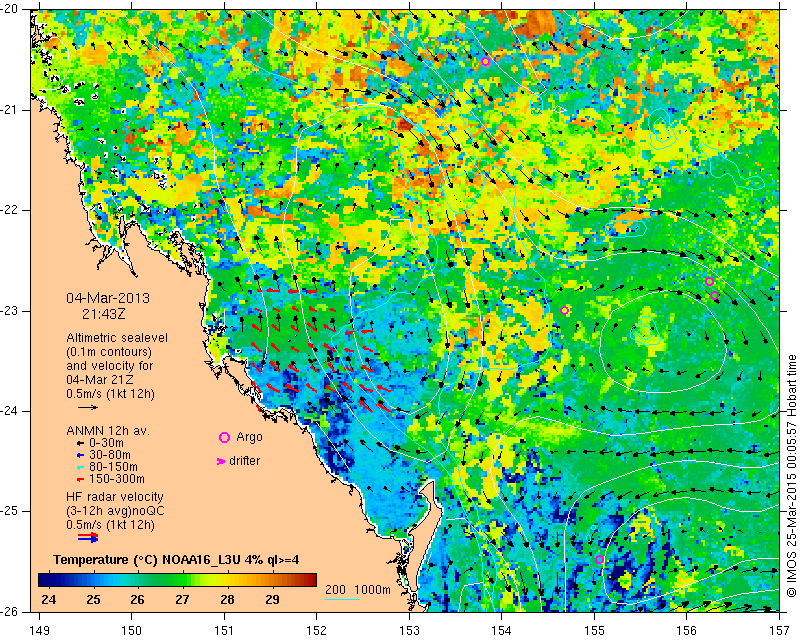Click the red and blue HF radar scale arrow
Image resolution: width=800 pixels, height=640 pixels.
(88, 537)
